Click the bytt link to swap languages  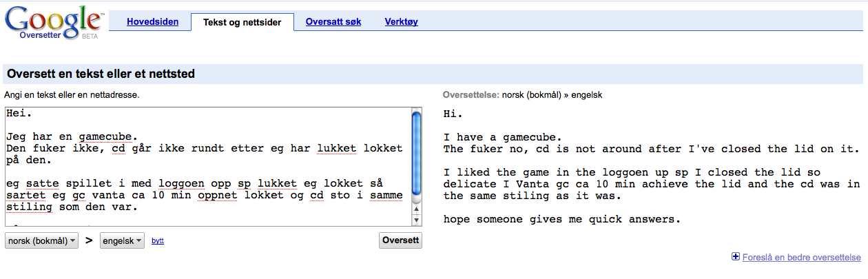(x=158, y=241)
